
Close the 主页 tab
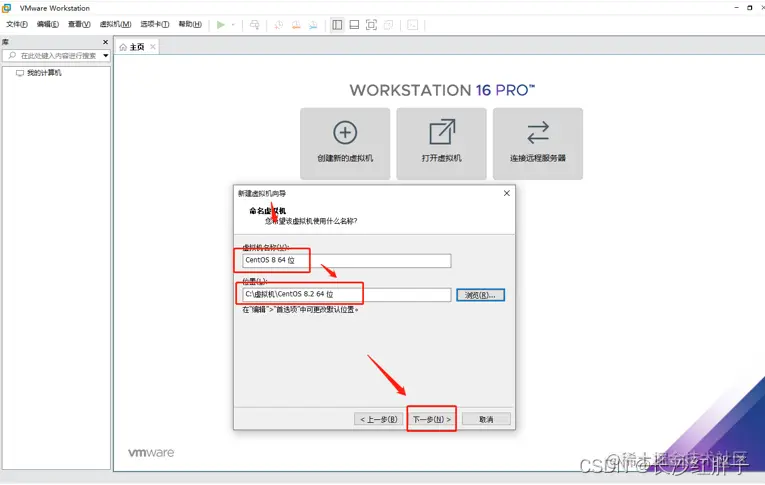point(153,47)
